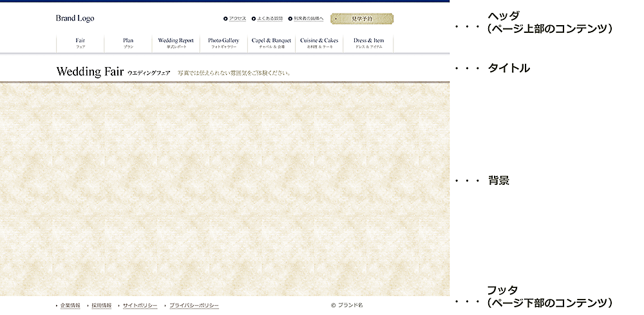644x315 pixels.
Task: Select the Fair navigation tab
Action: pyautogui.click(x=80, y=43)
